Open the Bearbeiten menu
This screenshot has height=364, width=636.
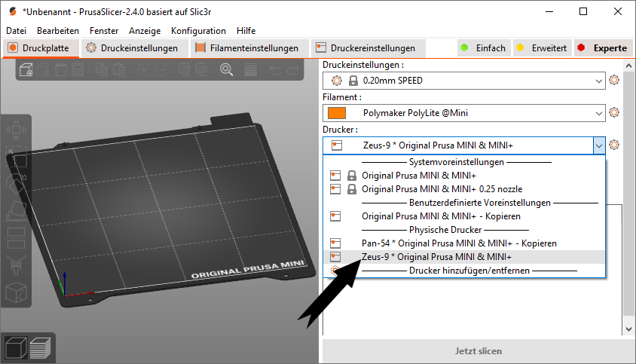coord(58,31)
